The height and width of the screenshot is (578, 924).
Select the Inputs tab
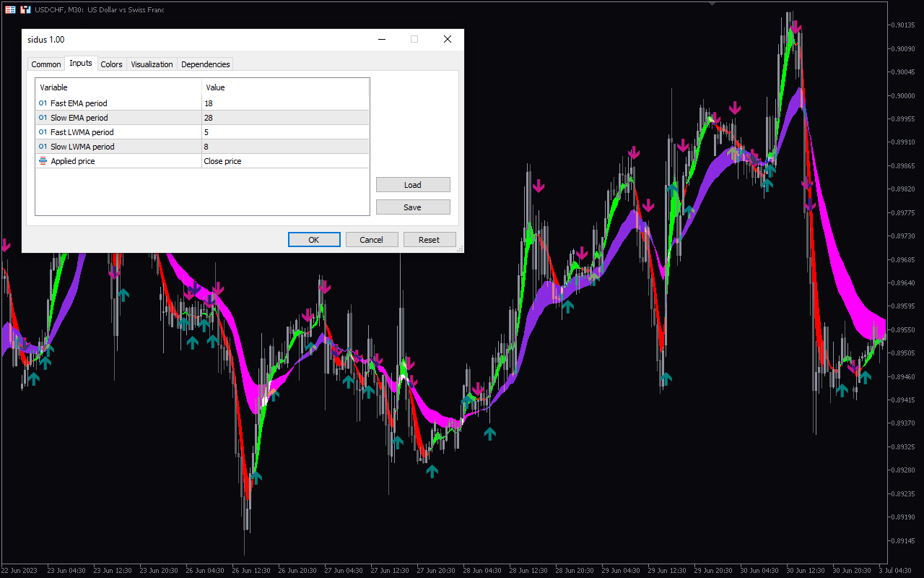click(x=81, y=63)
